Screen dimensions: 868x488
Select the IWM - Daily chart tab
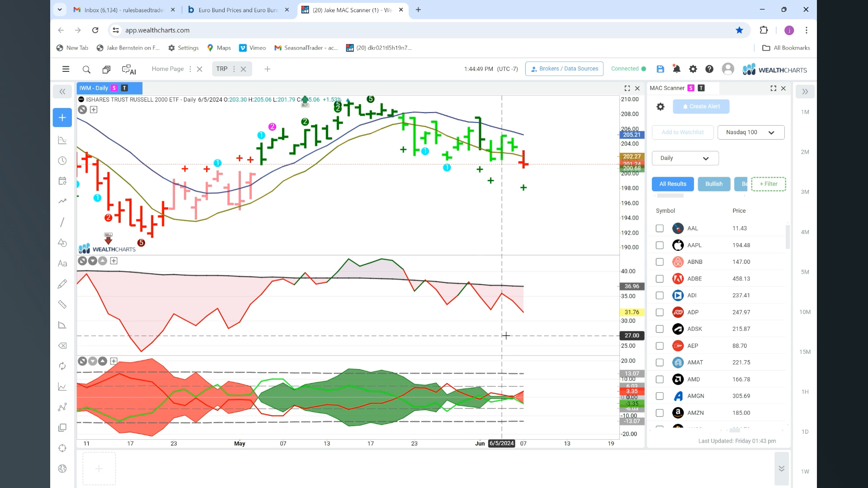pyautogui.click(x=110, y=88)
